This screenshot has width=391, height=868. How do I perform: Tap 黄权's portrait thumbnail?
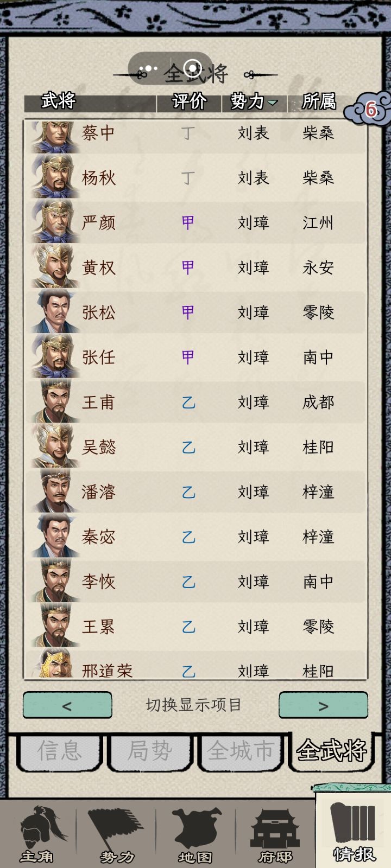(54, 266)
